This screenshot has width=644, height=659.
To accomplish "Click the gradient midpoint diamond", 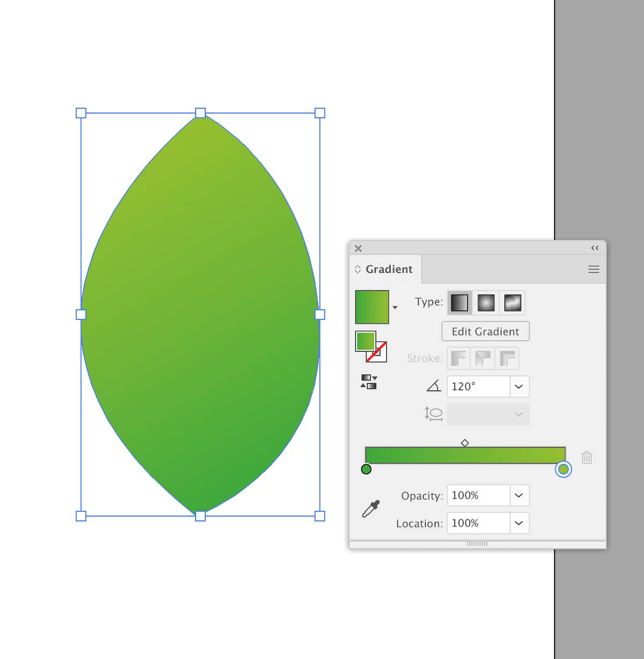I will click(x=465, y=443).
